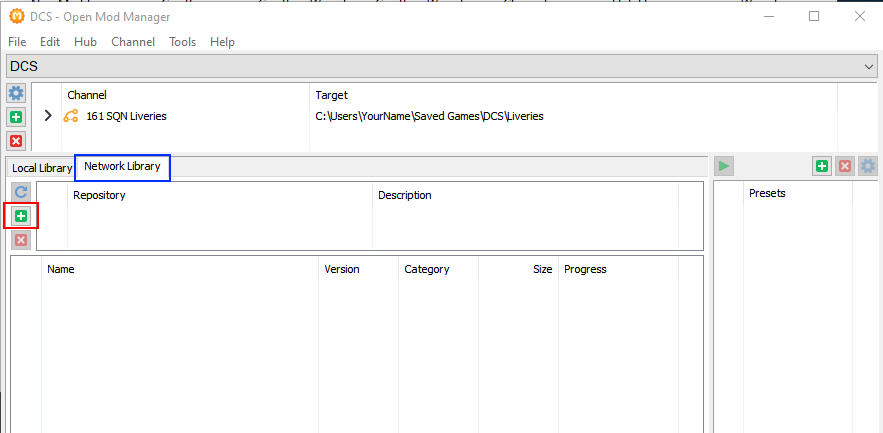Viewport: 883px width, 433px height.
Task: Switch to the Local Library tab
Action: (x=42, y=168)
